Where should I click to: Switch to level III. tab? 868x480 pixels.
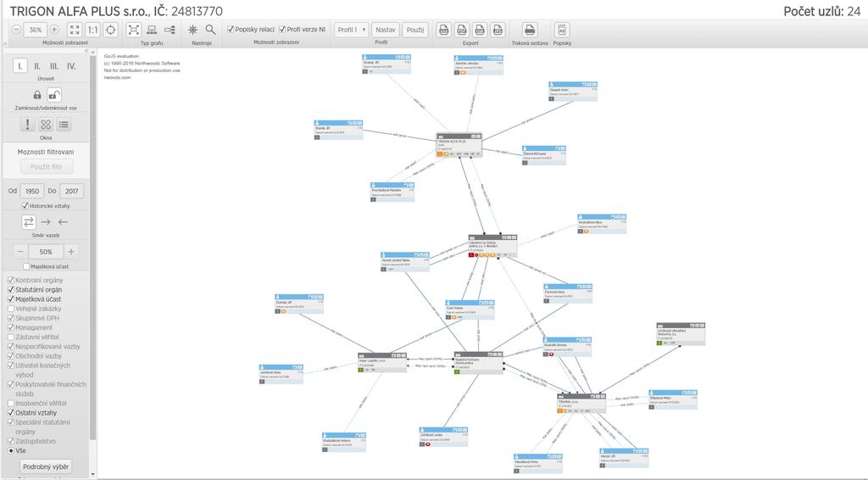click(54, 66)
